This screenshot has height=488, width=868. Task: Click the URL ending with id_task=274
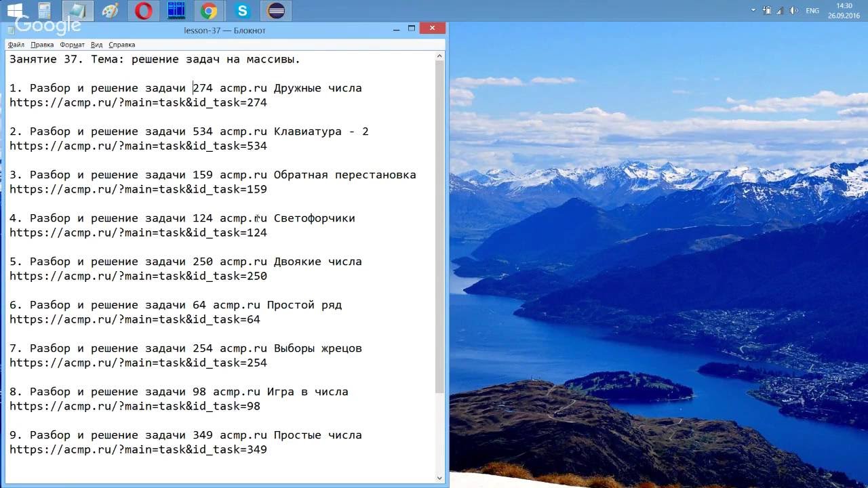138,103
